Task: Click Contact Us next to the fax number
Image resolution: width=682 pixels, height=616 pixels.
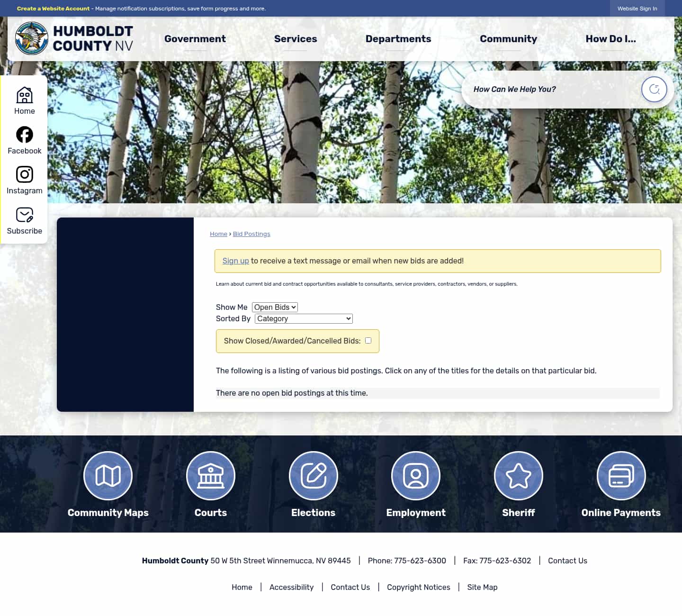Action: pyautogui.click(x=567, y=561)
